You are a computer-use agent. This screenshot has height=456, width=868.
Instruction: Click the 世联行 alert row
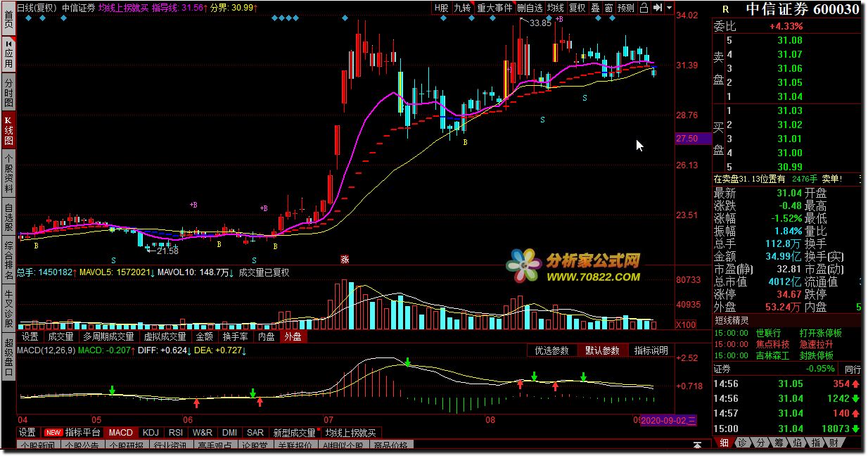point(787,333)
